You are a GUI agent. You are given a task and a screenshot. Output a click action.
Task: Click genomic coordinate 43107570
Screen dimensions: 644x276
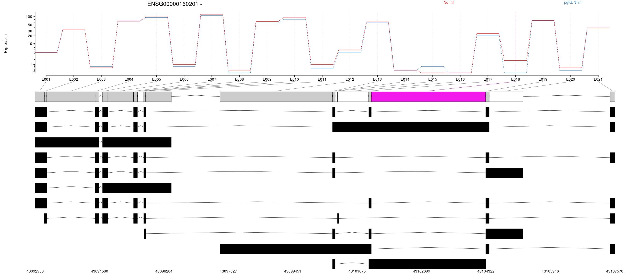pyautogui.click(x=615, y=271)
